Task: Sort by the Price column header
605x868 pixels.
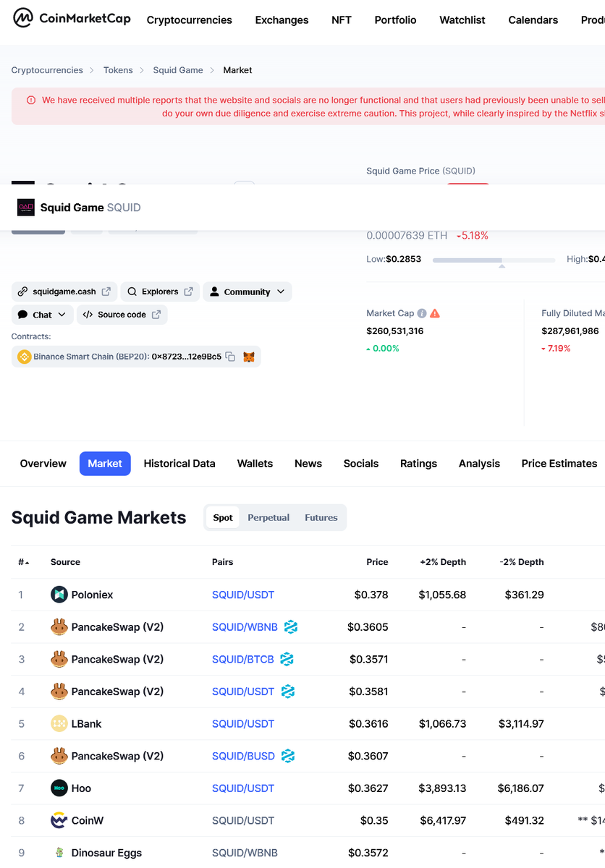Action: 377,562
